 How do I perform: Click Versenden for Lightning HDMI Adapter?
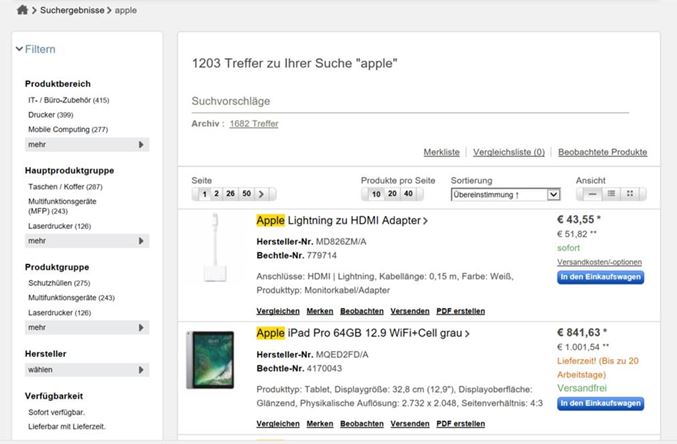pos(410,311)
